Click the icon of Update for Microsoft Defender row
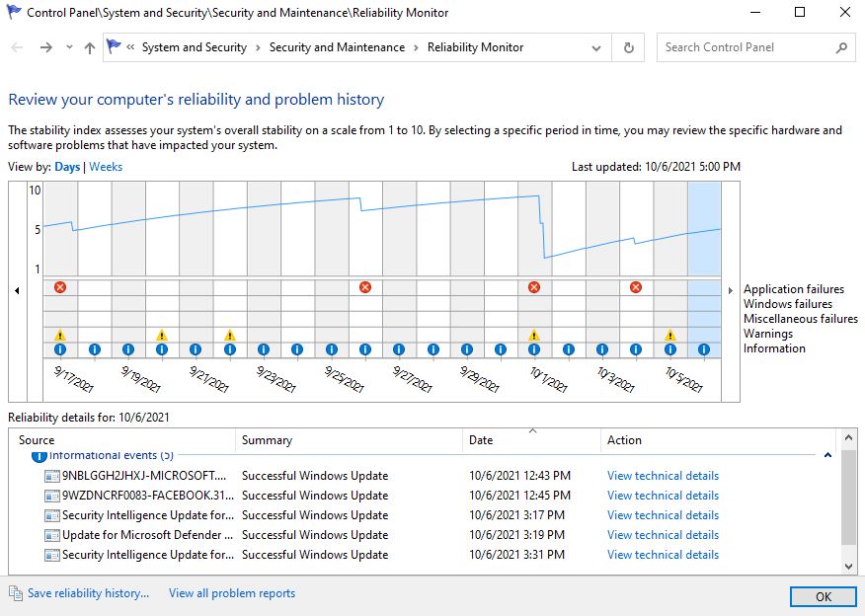Image resolution: width=865 pixels, height=616 pixels. click(x=52, y=535)
